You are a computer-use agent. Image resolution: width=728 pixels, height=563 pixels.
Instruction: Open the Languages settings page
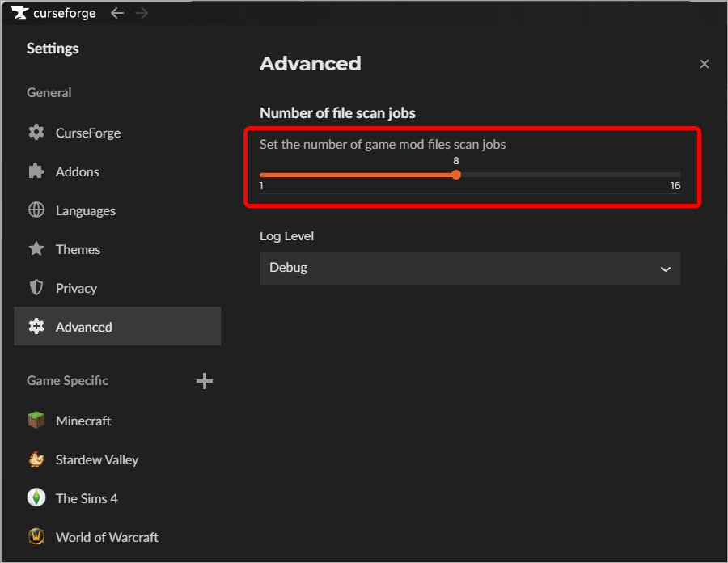click(117, 210)
